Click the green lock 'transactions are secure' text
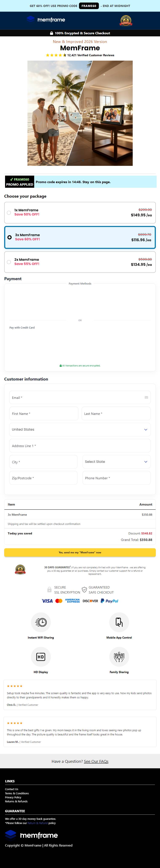Image resolution: width=160 pixels, height=868 pixels. tap(80, 366)
